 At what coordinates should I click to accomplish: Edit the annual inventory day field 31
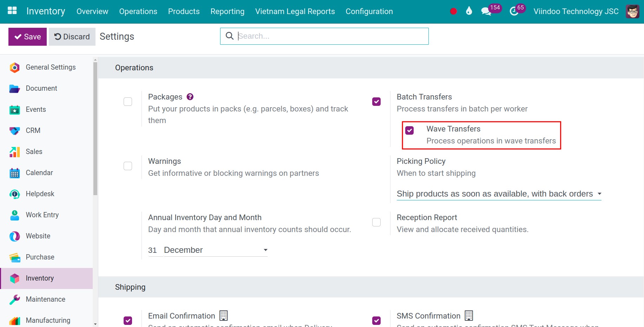pyautogui.click(x=155, y=250)
